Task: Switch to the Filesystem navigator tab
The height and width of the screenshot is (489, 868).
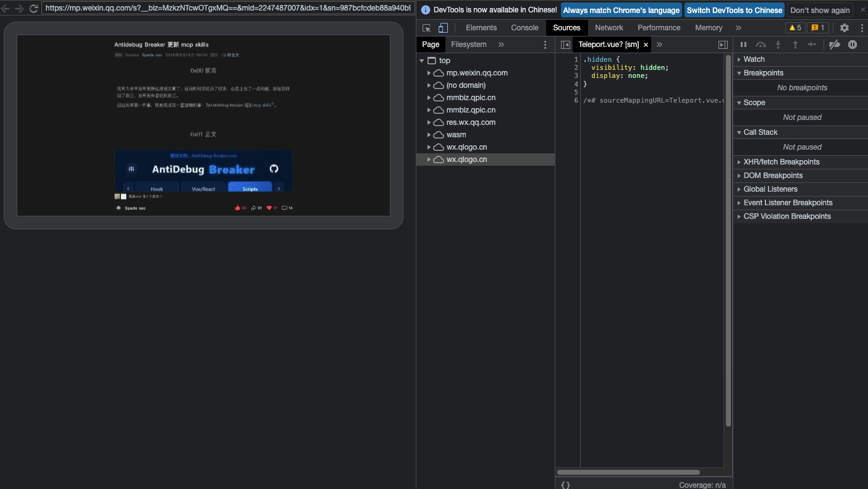Action: [469, 45]
